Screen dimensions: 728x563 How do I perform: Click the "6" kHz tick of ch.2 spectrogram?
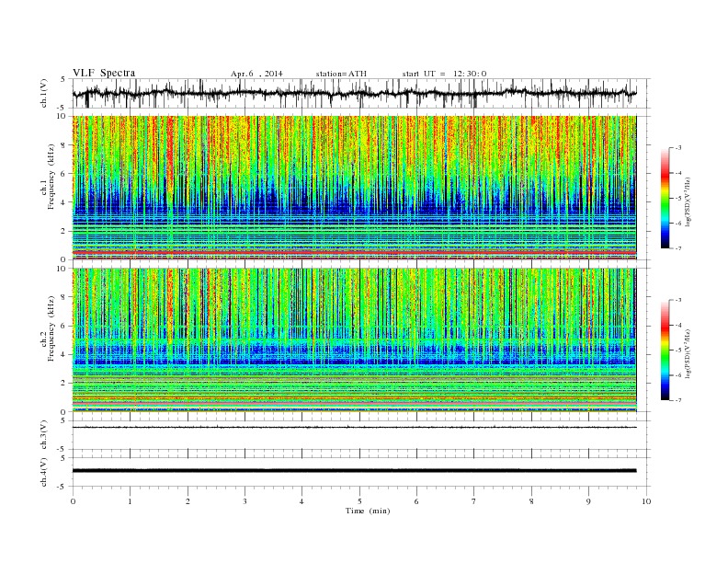click(63, 326)
